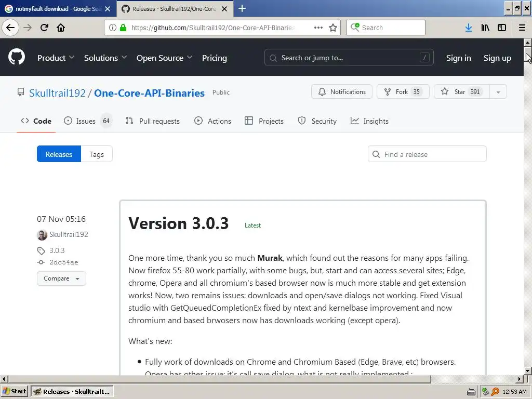Go back with the browser back arrow

pos(10,28)
